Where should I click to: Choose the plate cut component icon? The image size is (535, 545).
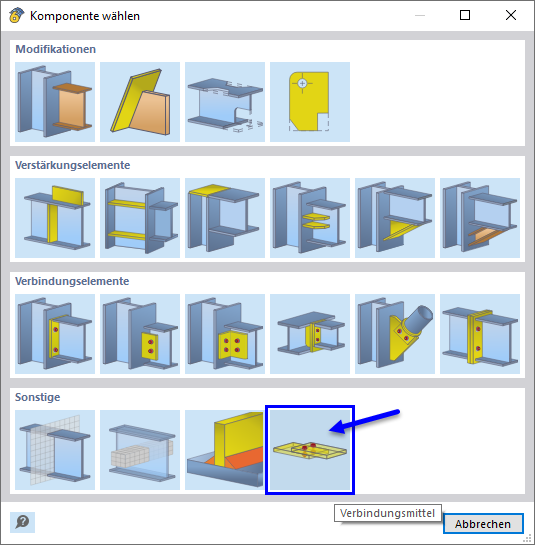click(140, 102)
